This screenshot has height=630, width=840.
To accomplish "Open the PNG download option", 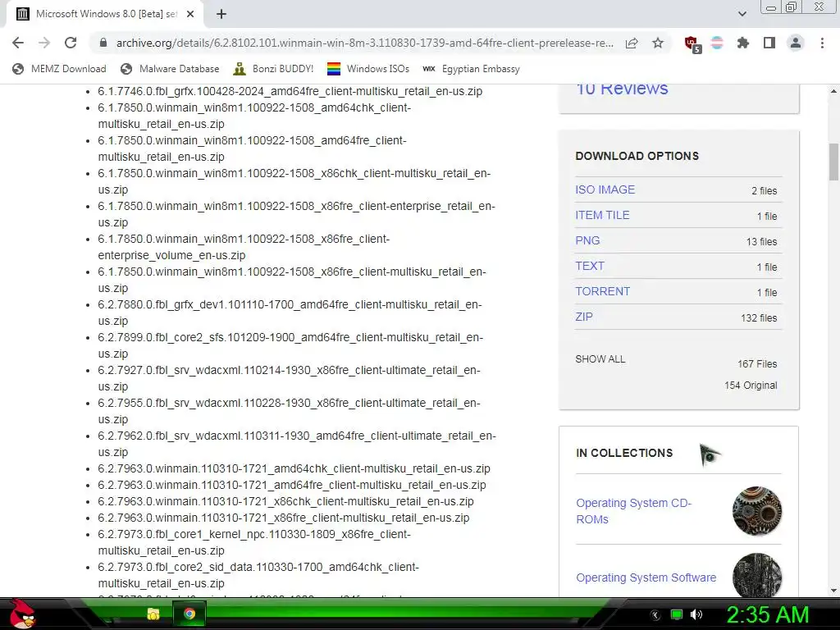I will pyautogui.click(x=587, y=240).
